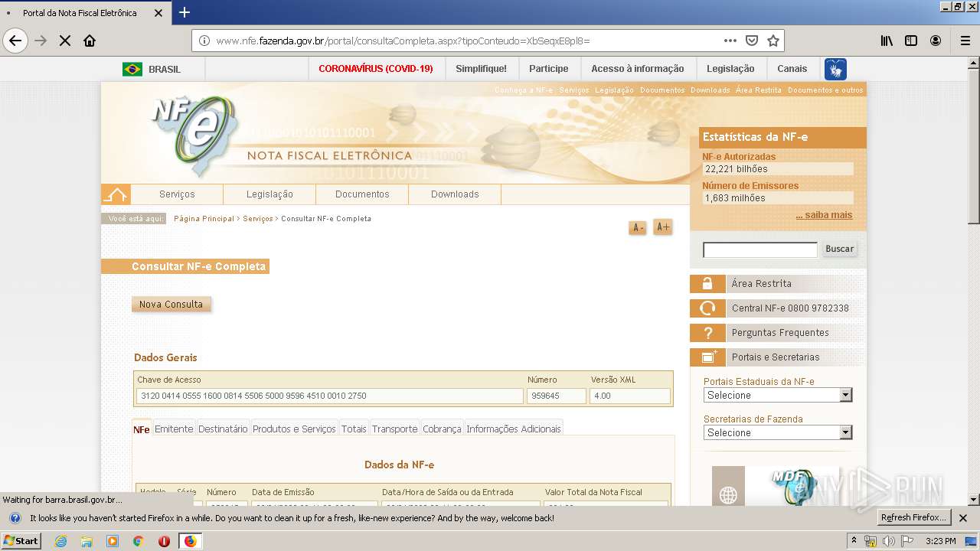The height and width of the screenshot is (551, 980).
Task: Stop loading the page
Action: click(x=65, y=41)
